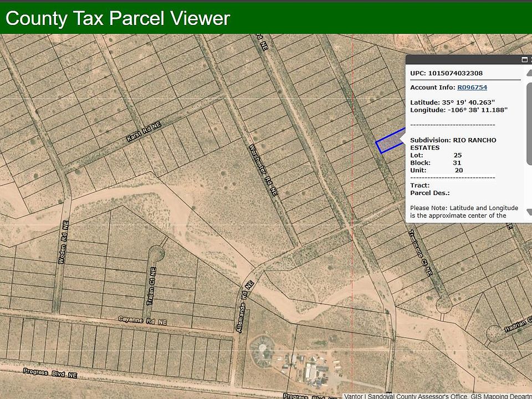Click the County Tax Parcel Viewer title
The width and height of the screenshot is (532, 399).
(117, 18)
